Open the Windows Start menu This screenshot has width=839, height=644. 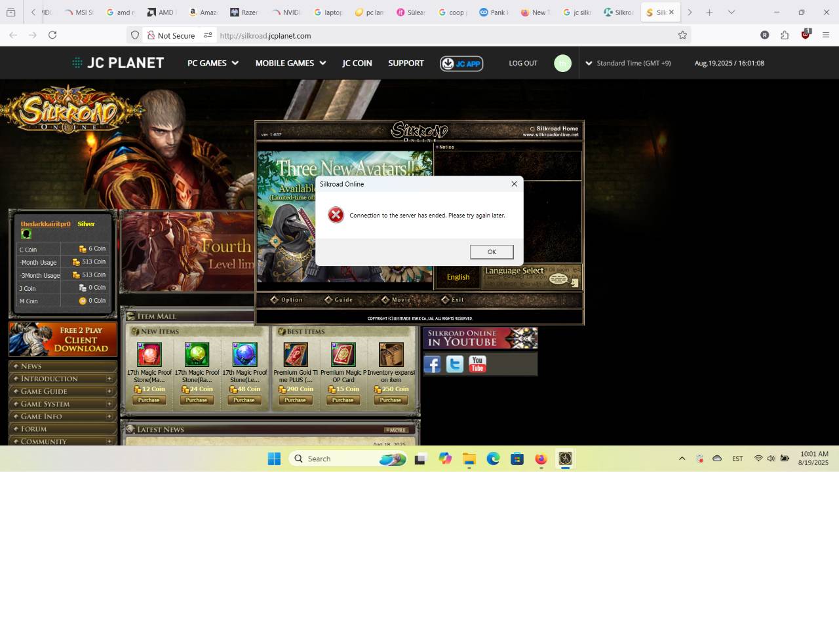tap(274, 459)
